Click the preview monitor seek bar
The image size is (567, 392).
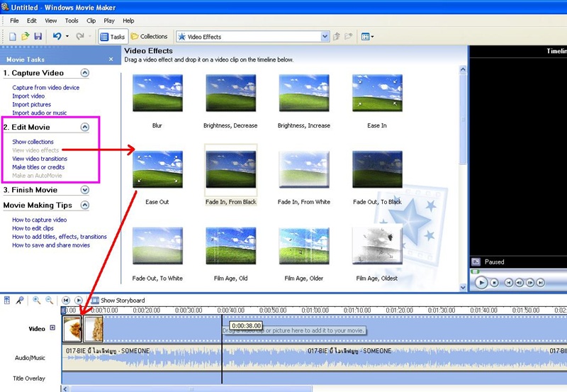point(519,271)
